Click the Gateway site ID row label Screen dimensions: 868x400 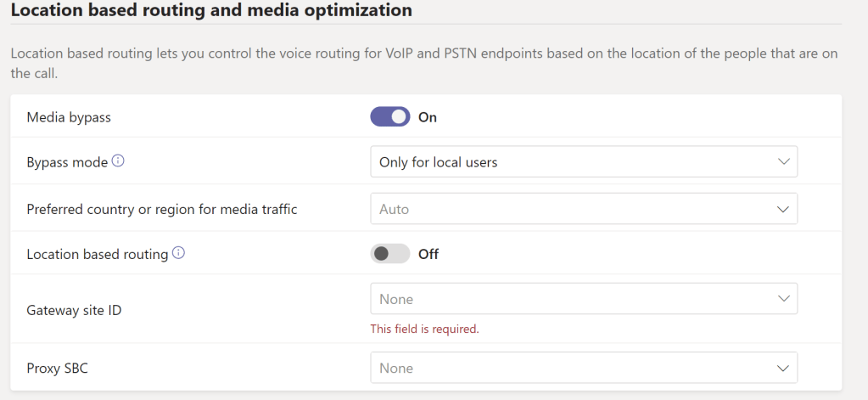(74, 310)
